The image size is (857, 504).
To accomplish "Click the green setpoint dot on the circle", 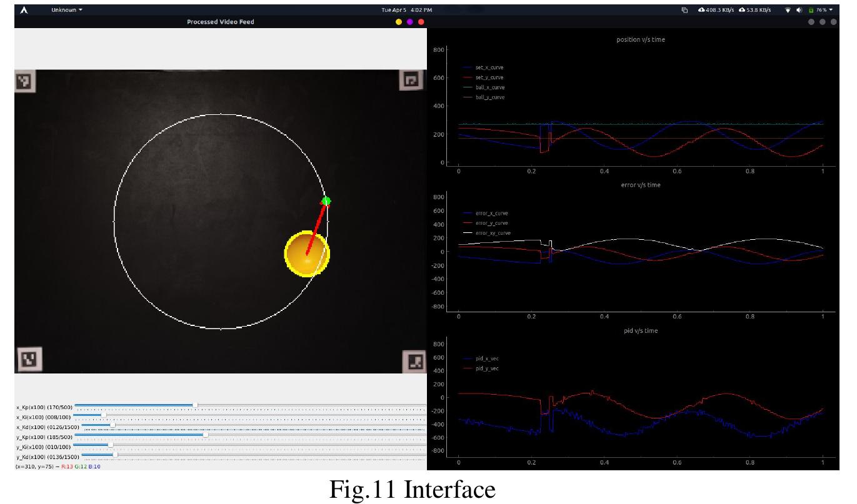I will pos(326,200).
